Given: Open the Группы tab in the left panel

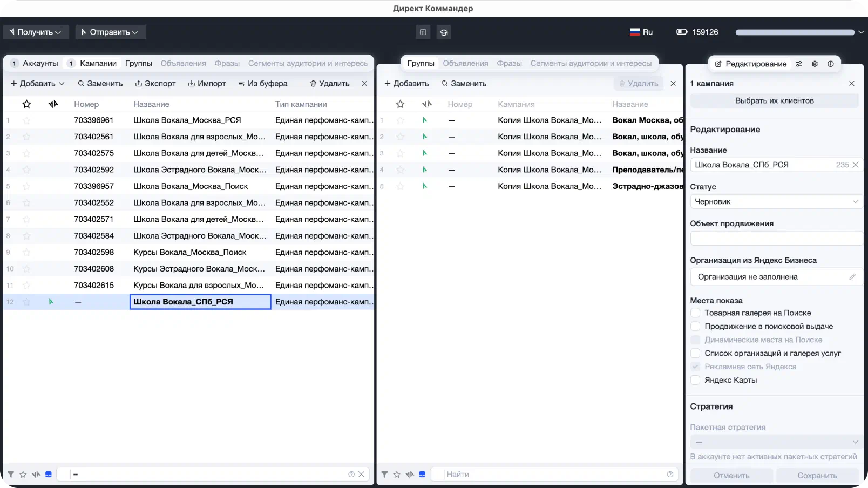Looking at the screenshot, I should 139,64.
